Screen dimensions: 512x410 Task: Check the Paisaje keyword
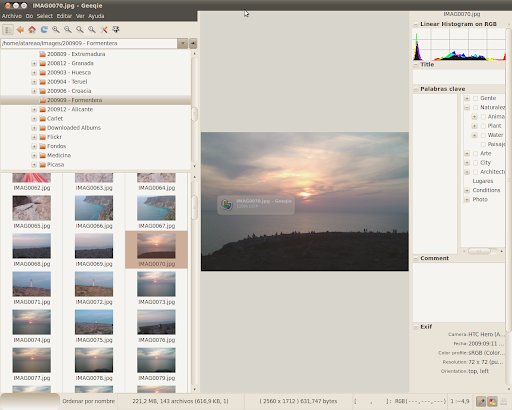point(483,144)
